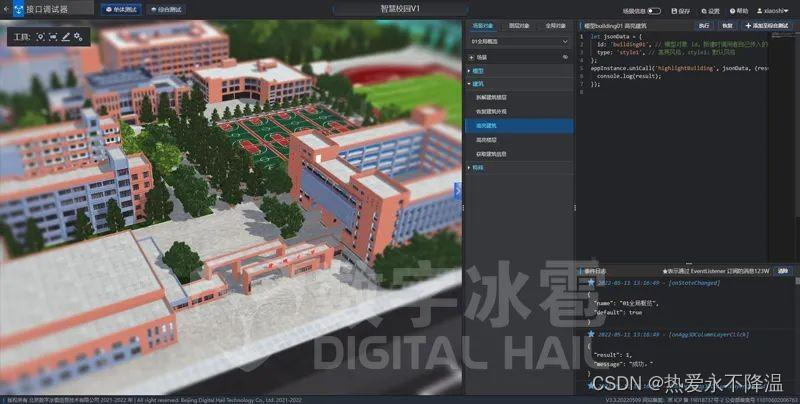The image size is (800, 404).
Task: Switch to 单体测试 mode
Action: point(121,10)
